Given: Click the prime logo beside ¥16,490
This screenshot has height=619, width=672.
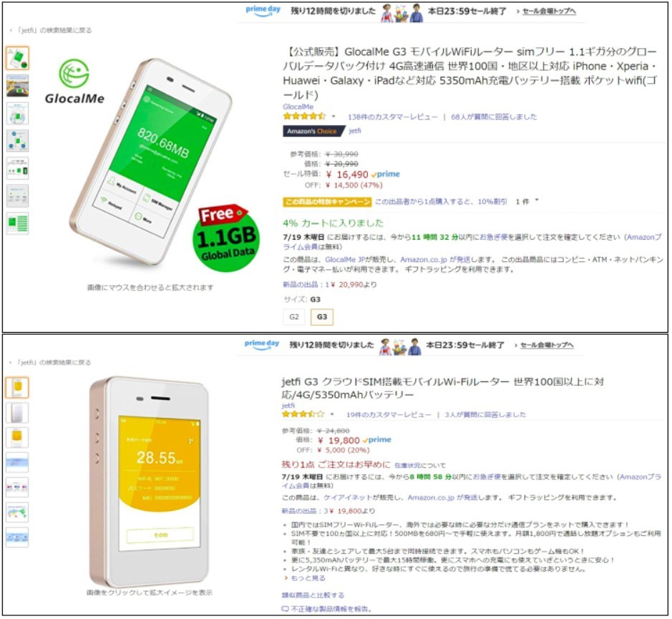Looking at the screenshot, I should point(386,174).
